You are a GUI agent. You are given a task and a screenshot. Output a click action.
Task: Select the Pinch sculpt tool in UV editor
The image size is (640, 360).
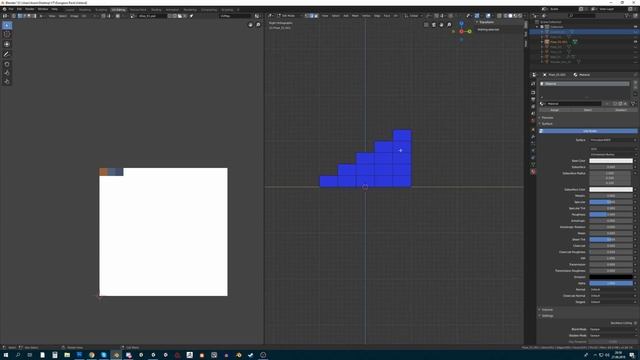point(7,81)
